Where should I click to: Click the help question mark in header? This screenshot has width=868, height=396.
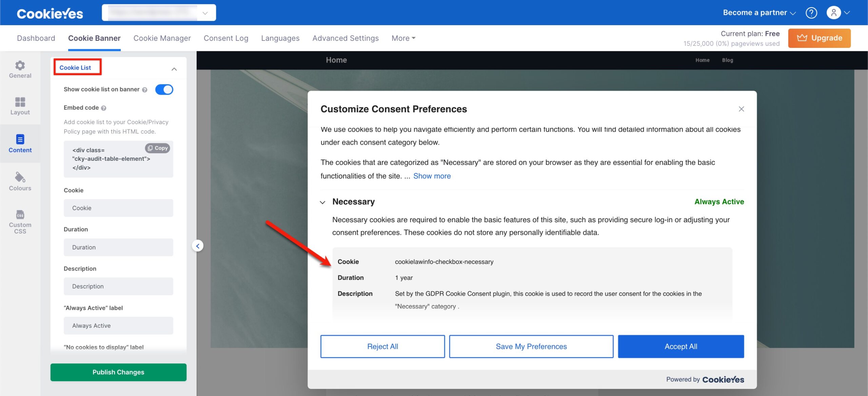point(811,13)
